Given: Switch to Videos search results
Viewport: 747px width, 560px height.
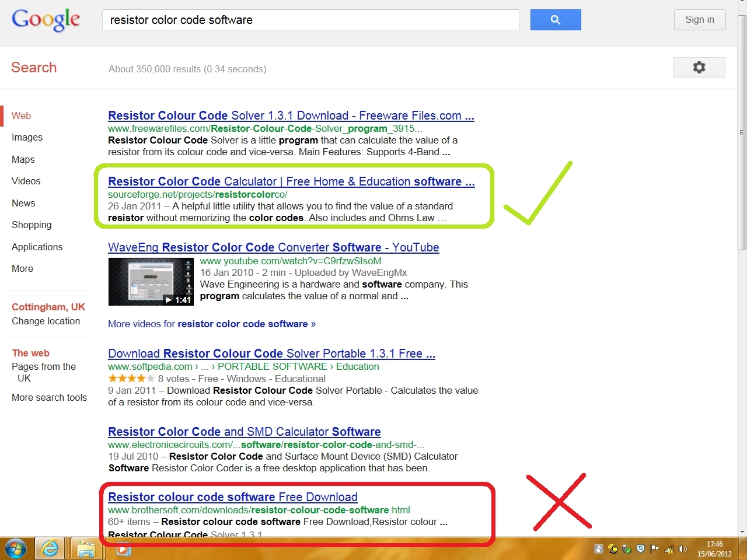Looking at the screenshot, I should click(x=26, y=181).
